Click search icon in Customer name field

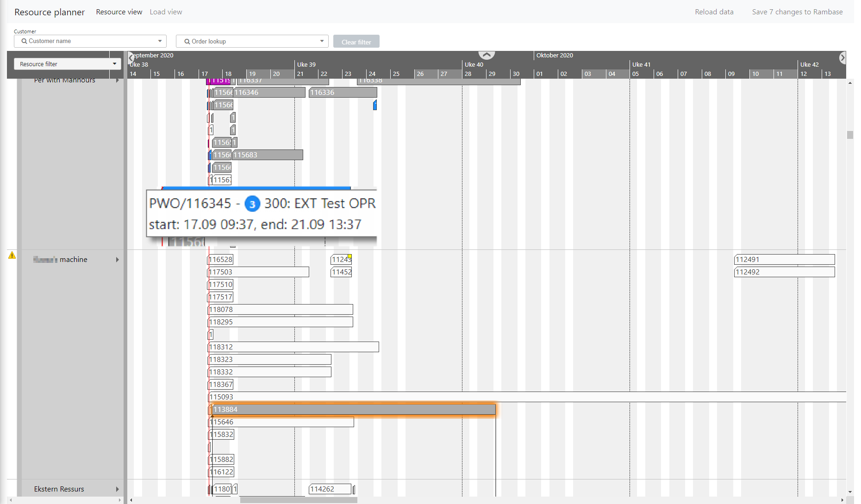tap(24, 41)
